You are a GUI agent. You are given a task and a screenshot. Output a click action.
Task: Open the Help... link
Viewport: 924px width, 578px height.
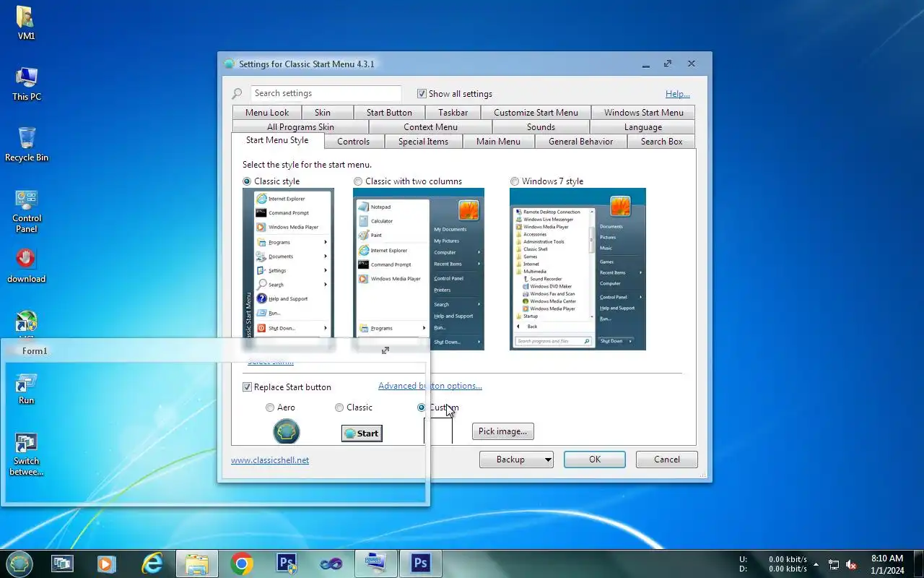click(x=678, y=94)
